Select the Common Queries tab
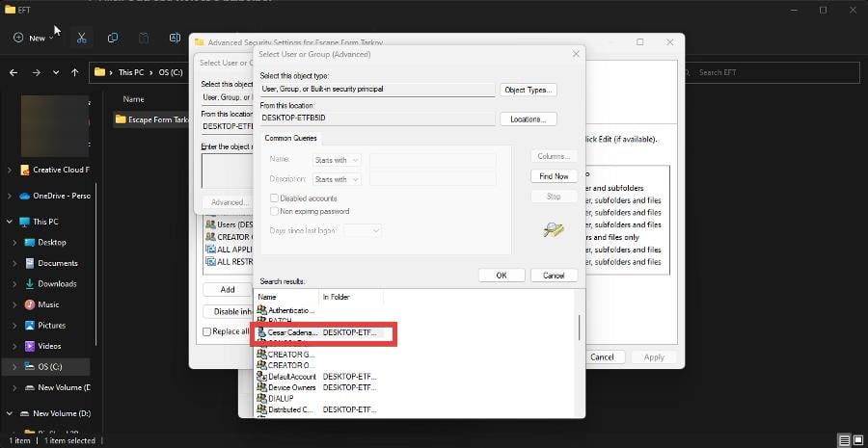 pos(288,139)
